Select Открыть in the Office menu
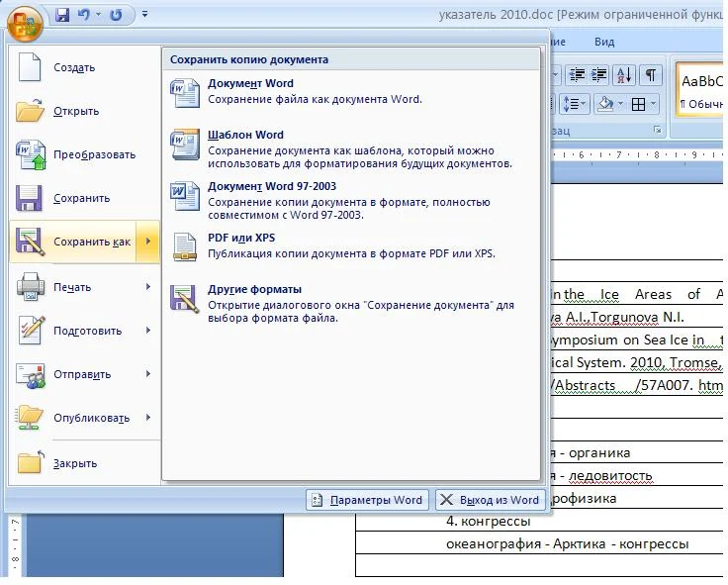 tap(84, 112)
